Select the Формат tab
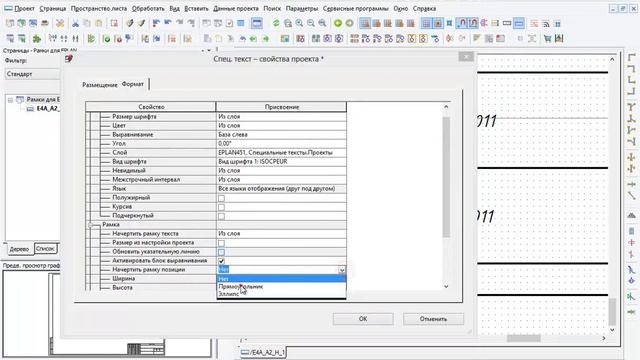640x360 pixels. click(133, 84)
